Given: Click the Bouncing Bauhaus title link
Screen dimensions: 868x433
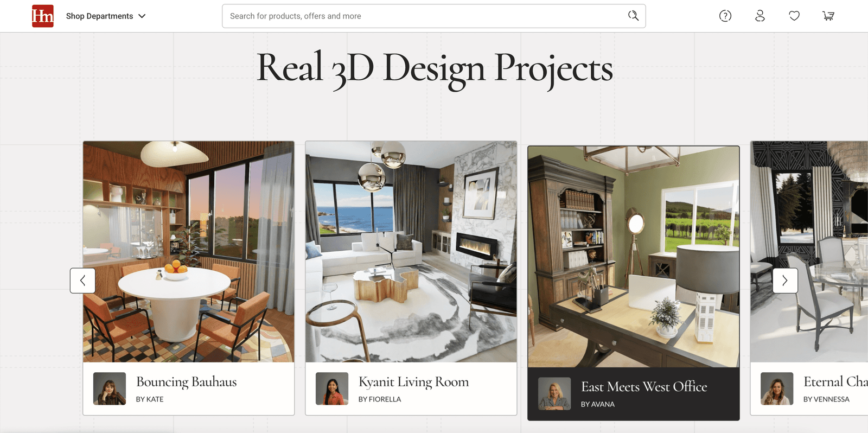Looking at the screenshot, I should click(187, 382).
